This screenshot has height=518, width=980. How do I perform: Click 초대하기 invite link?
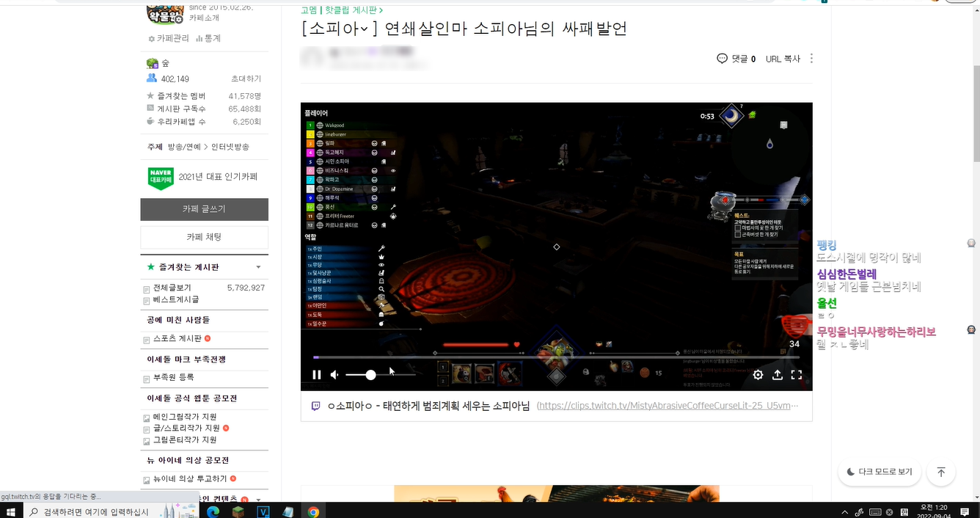(246, 79)
